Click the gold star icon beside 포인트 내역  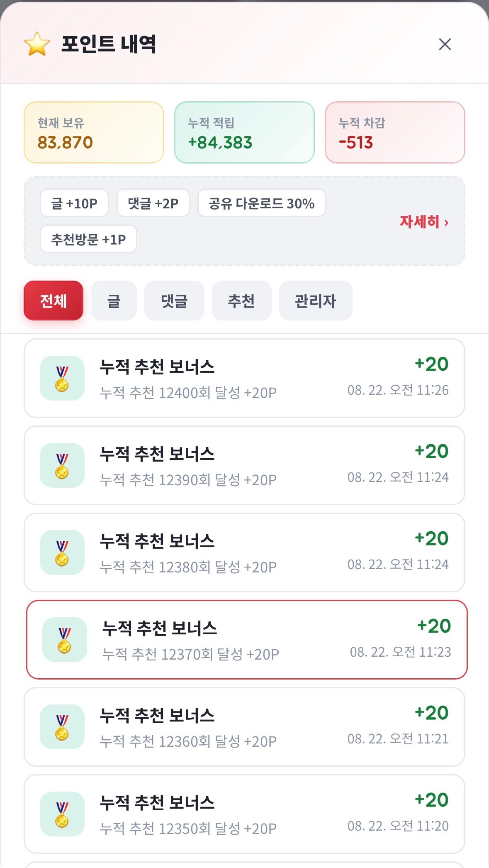(x=37, y=44)
